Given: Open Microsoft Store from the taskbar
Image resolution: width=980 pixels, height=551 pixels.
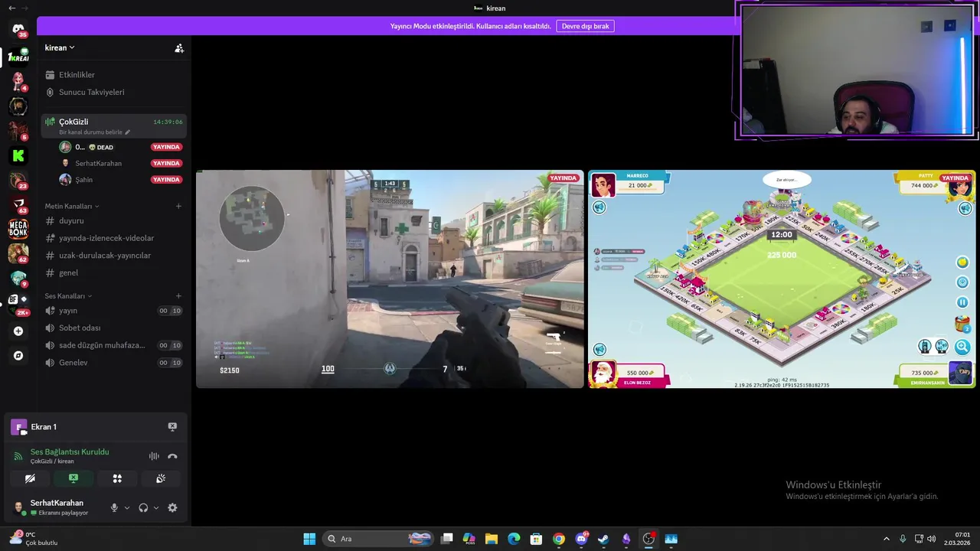Looking at the screenshot, I should tap(536, 539).
